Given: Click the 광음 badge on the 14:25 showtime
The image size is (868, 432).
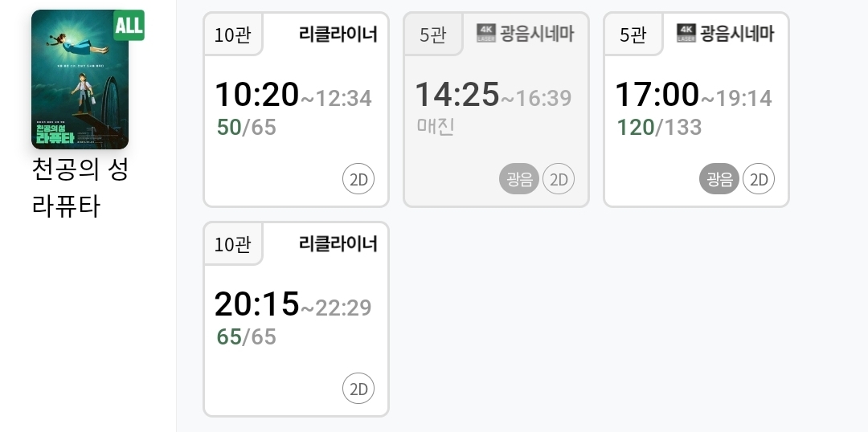Looking at the screenshot, I should 519,179.
